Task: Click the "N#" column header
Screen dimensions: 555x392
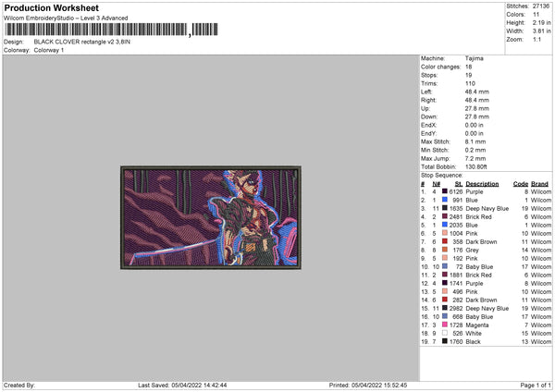Action: tap(436, 184)
